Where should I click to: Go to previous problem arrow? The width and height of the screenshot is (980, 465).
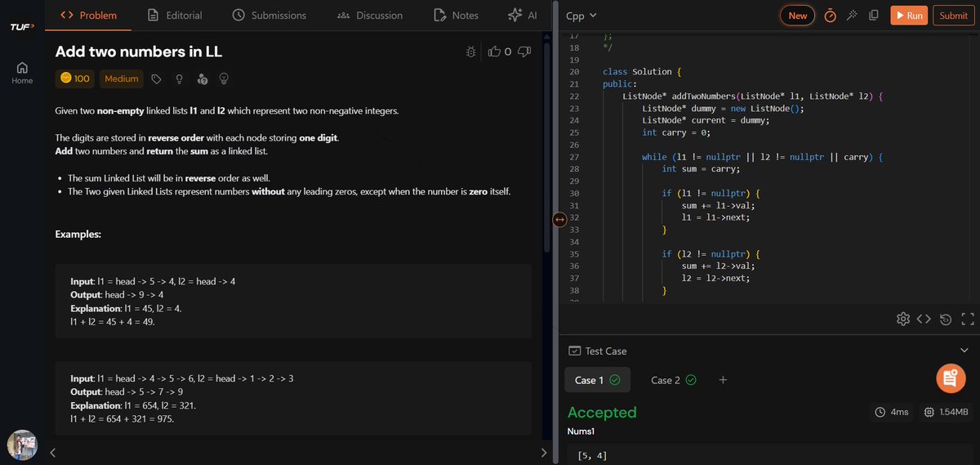tap(52, 452)
